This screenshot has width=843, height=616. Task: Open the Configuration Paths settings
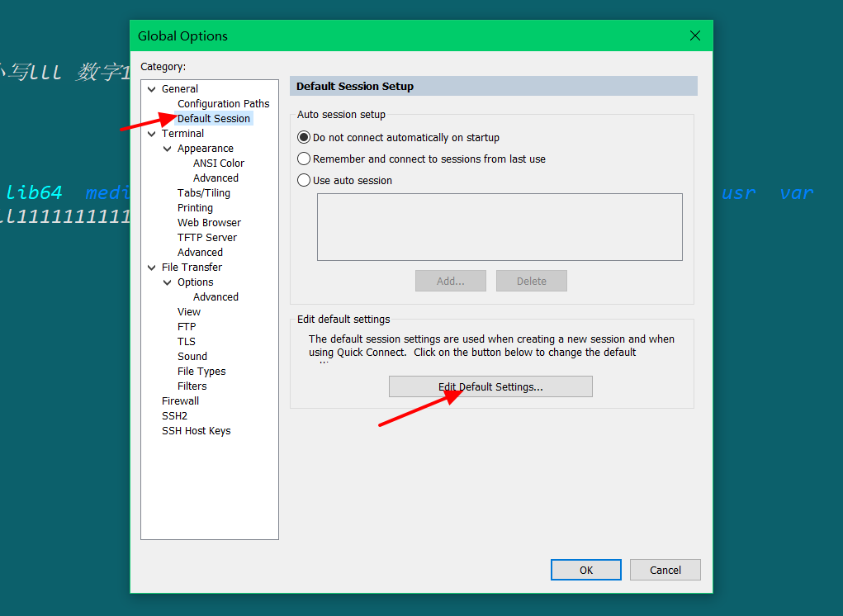point(223,103)
